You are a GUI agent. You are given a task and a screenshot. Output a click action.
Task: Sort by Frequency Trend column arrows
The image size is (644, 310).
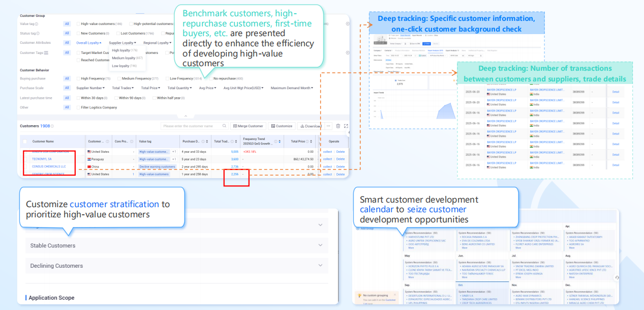[x=281, y=142]
